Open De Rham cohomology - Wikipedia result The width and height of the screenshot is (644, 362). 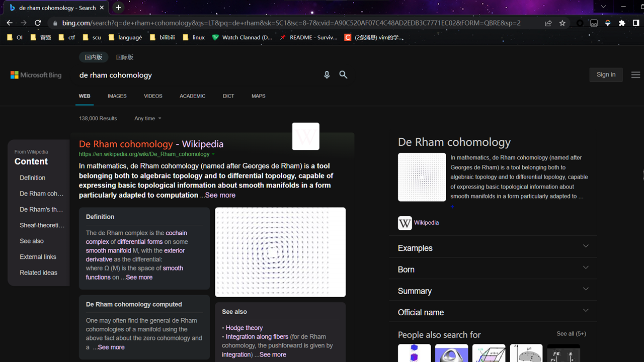click(x=151, y=144)
